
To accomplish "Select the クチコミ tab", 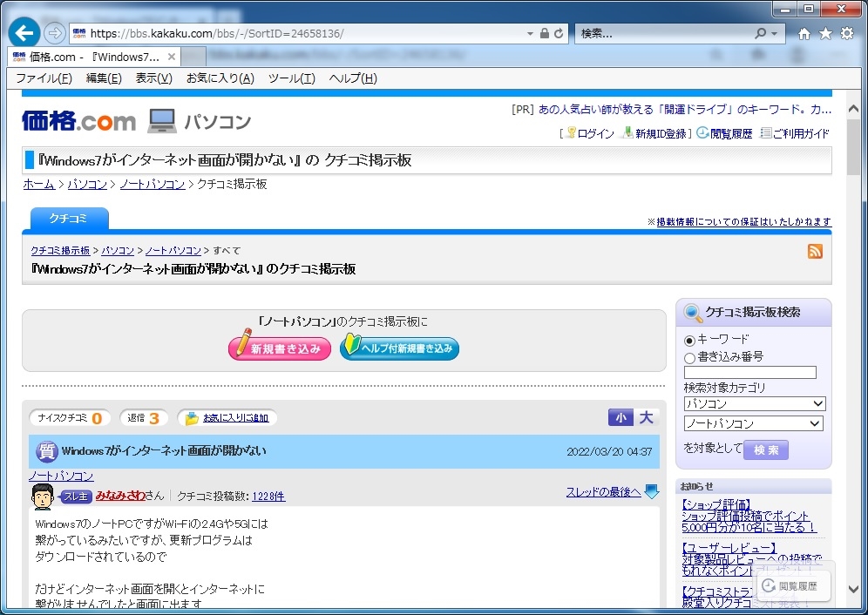I will coord(69,218).
